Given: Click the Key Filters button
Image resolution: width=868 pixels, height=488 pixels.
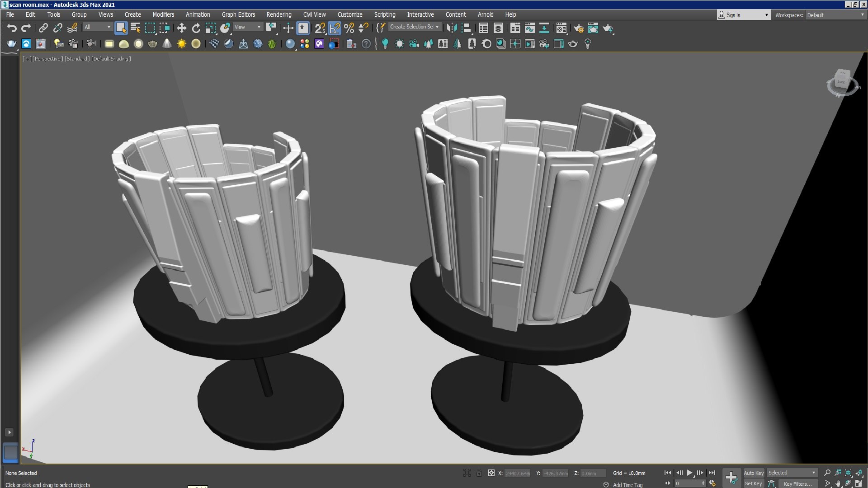Looking at the screenshot, I should click(797, 483).
